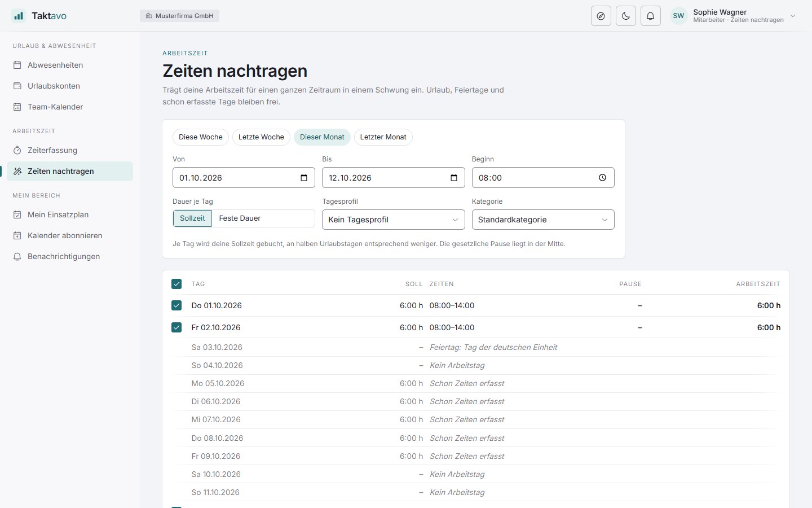
Task: Click the compass icon in header
Action: [x=601, y=16]
